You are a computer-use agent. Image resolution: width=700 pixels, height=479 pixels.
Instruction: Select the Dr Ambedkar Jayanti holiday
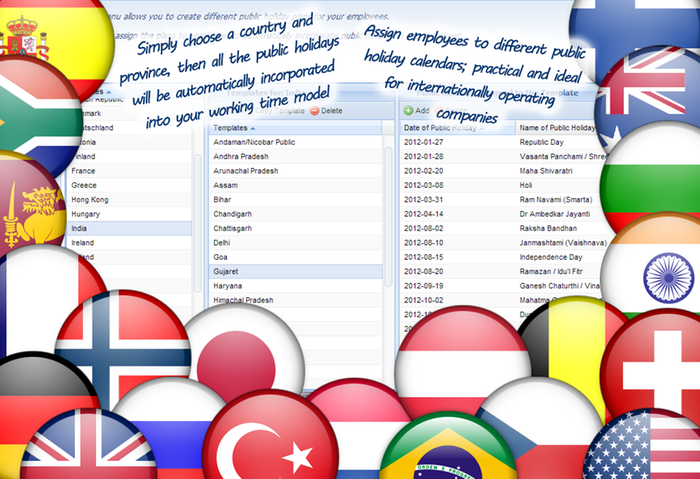pos(554,214)
